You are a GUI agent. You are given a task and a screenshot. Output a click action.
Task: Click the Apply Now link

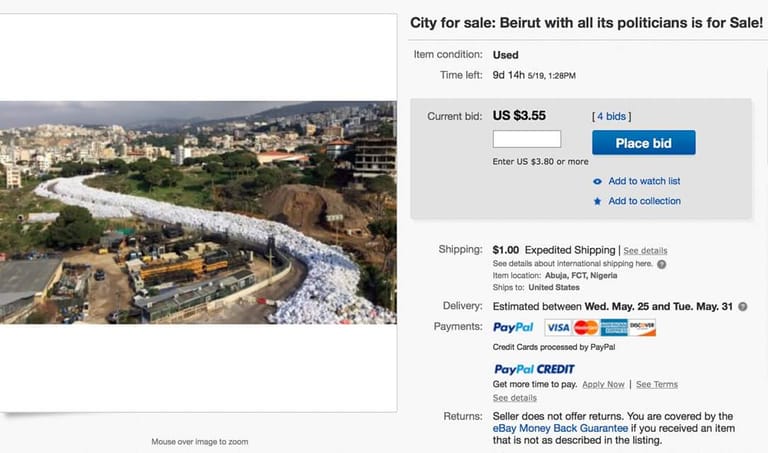point(603,384)
